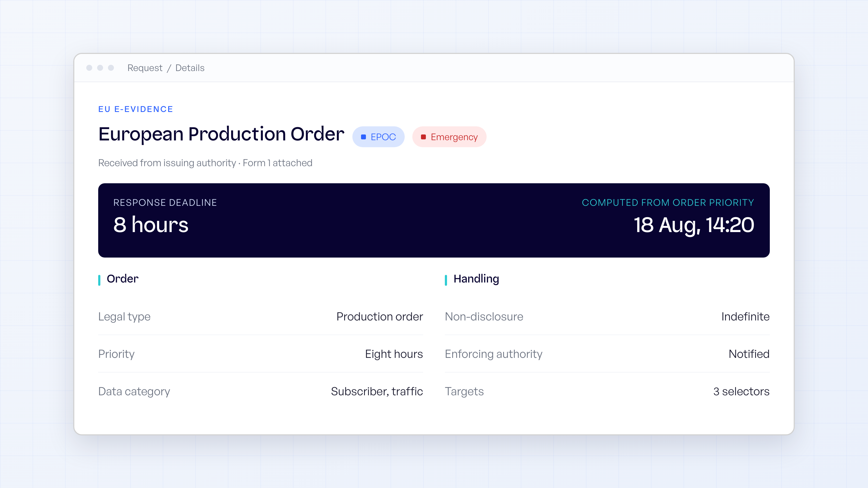Image resolution: width=868 pixels, height=488 pixels.
Task: Click the third window control dot
Action: [111, 68]
